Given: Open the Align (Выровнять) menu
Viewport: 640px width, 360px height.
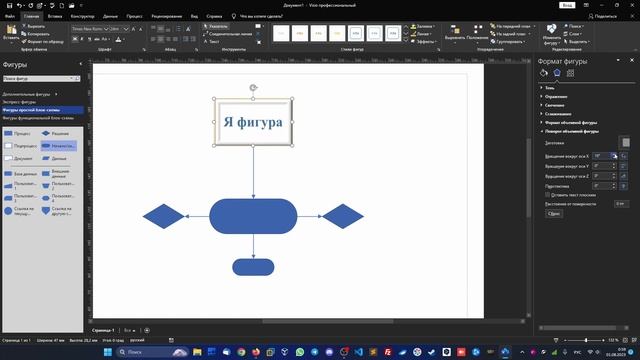Looking at the screenshot, I should coord(455,33).
